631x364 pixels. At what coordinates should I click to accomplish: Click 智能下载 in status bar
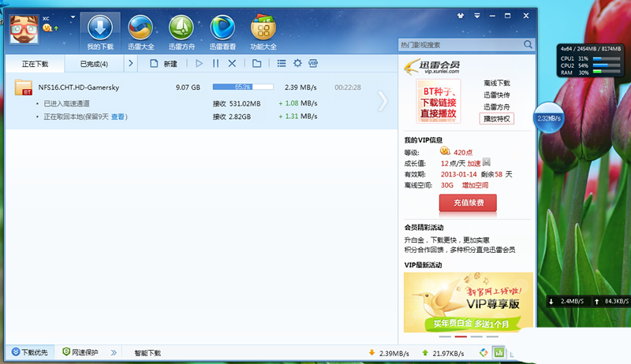(x=147, y=353)
